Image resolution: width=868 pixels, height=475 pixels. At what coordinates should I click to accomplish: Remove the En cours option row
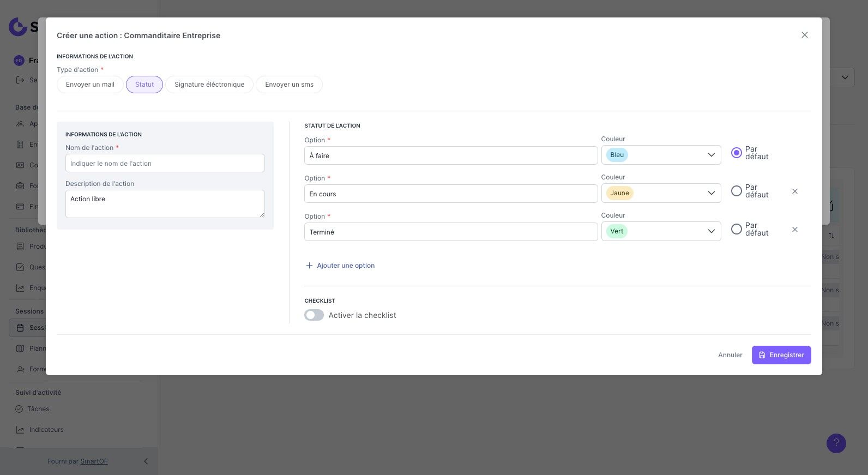pos(794,191)
